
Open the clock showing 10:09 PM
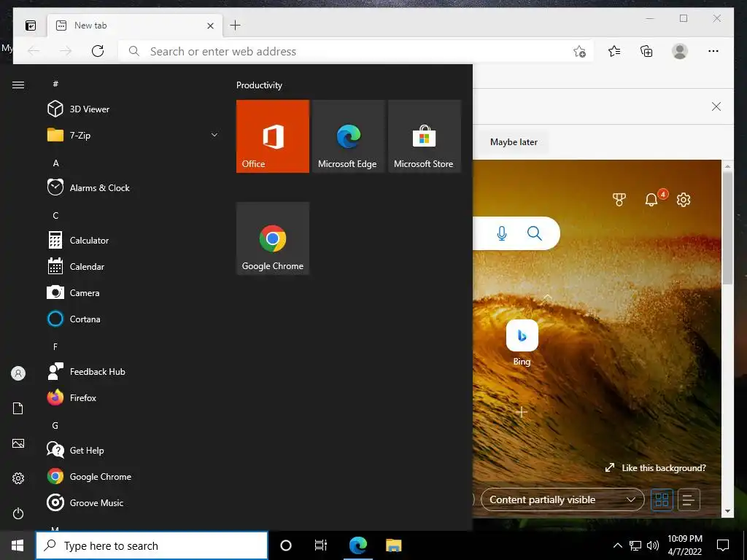pyautogui.click(x=684, y=545)
